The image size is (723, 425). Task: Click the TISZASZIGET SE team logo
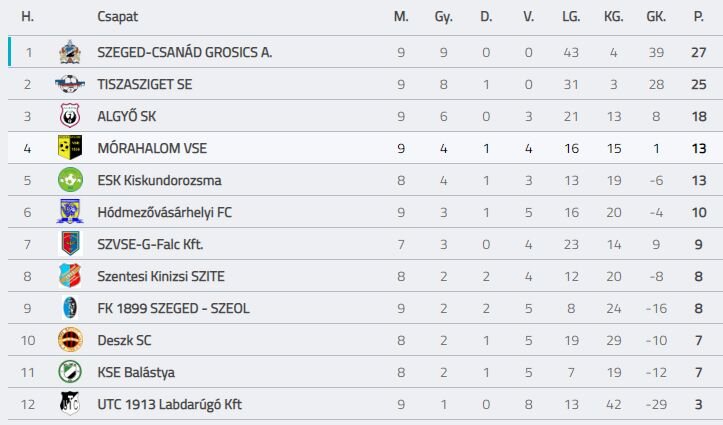click(69, 84)
